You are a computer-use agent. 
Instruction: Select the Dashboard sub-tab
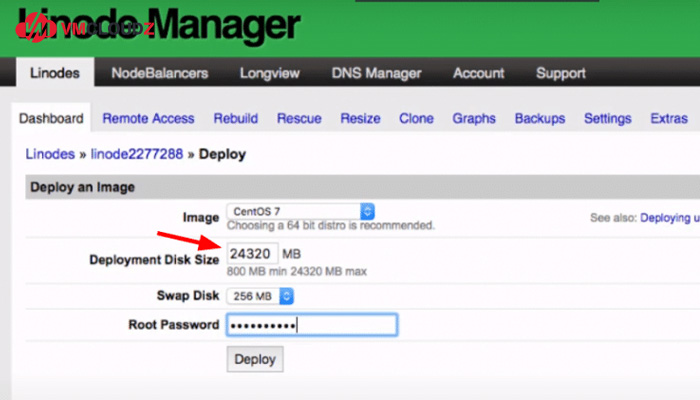point(51,118)
